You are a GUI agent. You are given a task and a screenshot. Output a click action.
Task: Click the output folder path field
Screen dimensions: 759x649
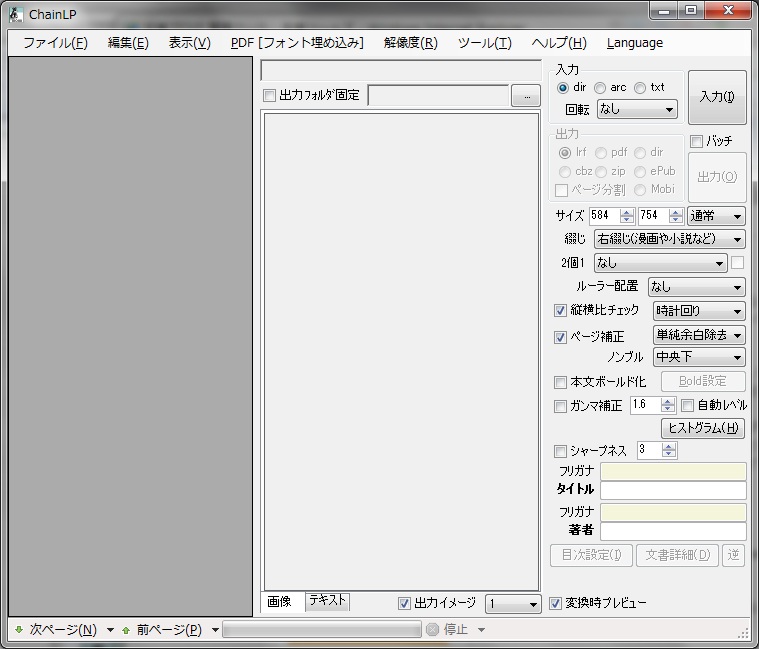tap(439, 95)
